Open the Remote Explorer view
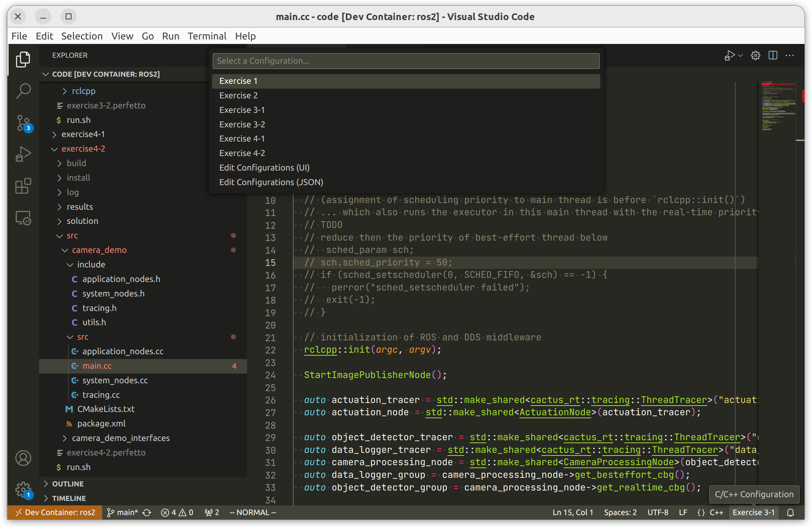Image resolution: width=812 pixels, height=527 pixels. tap(23, 218)
